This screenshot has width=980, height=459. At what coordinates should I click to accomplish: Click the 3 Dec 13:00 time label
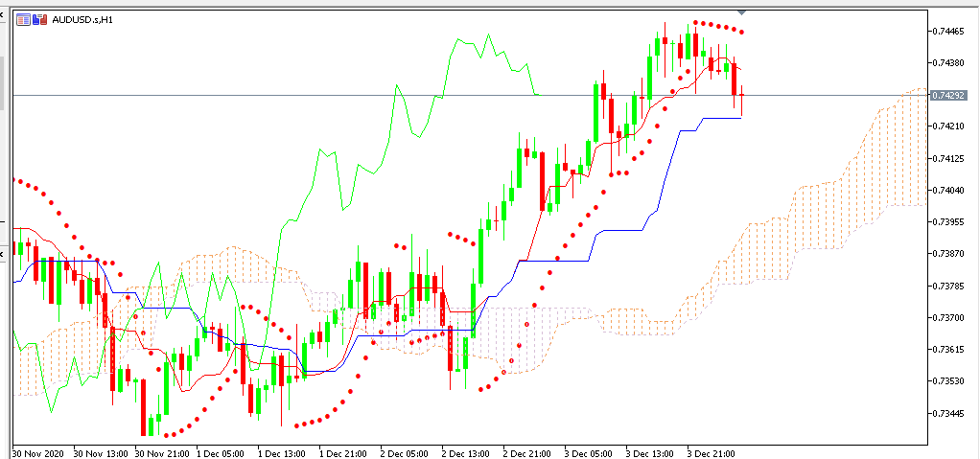[x=649, y=452]
